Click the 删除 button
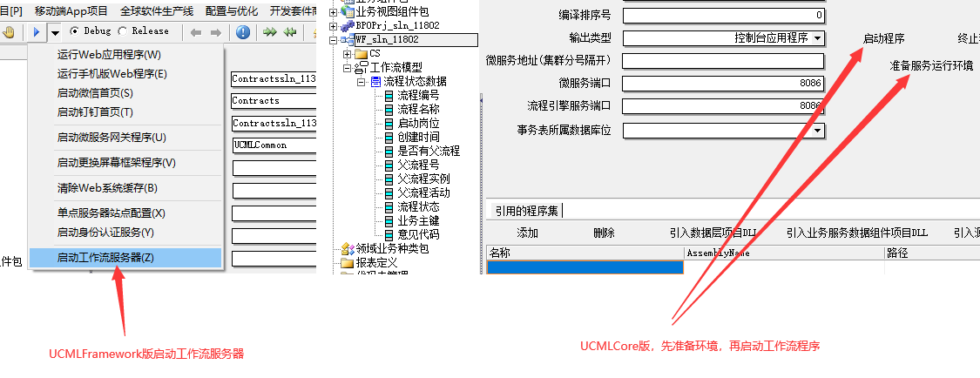The image size is (980, 378). pyautogui.click(x=604, y=233)
